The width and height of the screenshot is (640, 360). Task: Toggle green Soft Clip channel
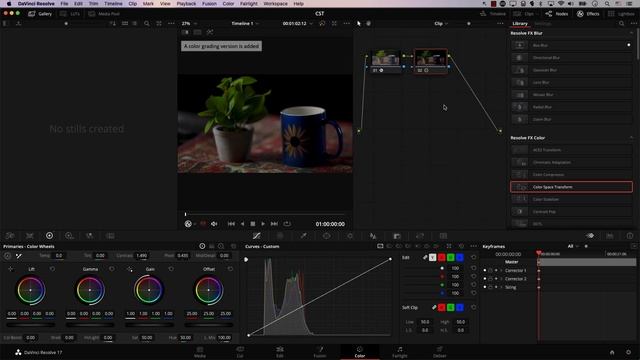pos(451,307)
